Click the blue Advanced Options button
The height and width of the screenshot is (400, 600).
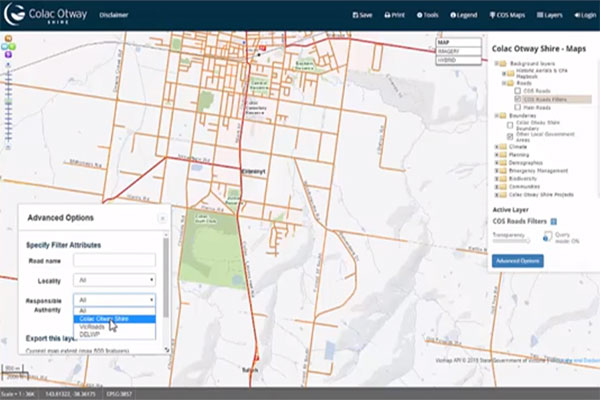(517, 261)
